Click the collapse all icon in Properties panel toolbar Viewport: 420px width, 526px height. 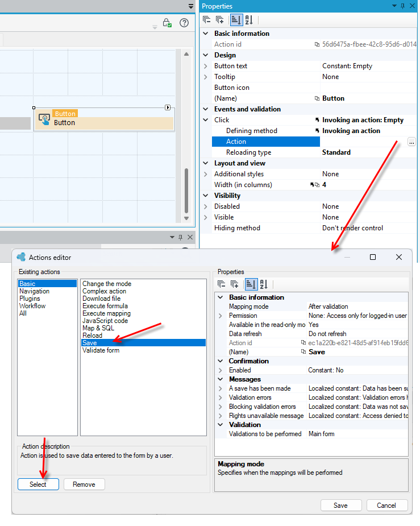tap(207, 20)
